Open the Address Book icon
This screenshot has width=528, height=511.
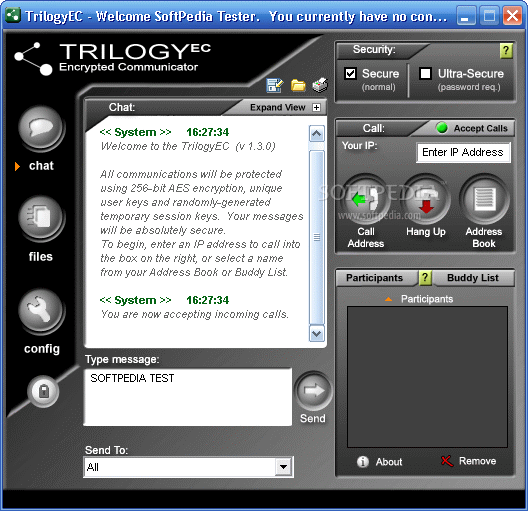pos(484,199)
